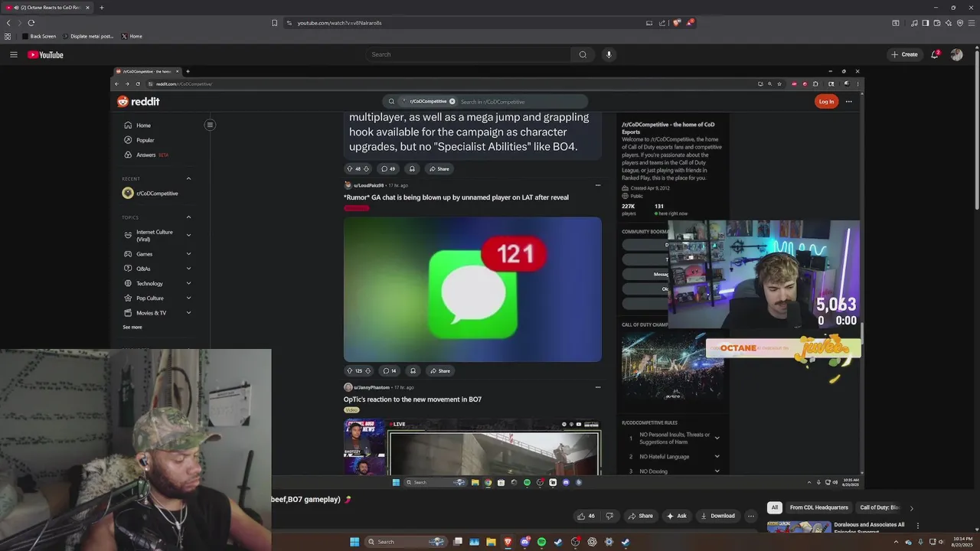Screen dimensions: 980x551
Task: Click Ask under the YouTube video
Action: click(x=676, y=516)
